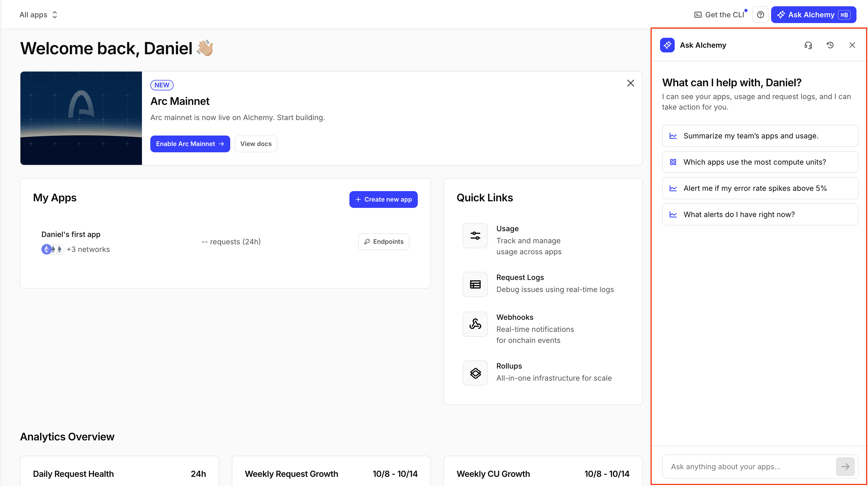Screen dimensions: 868x486
Task: Click the Weekly Request Growth card title
Action: [292, 474]
